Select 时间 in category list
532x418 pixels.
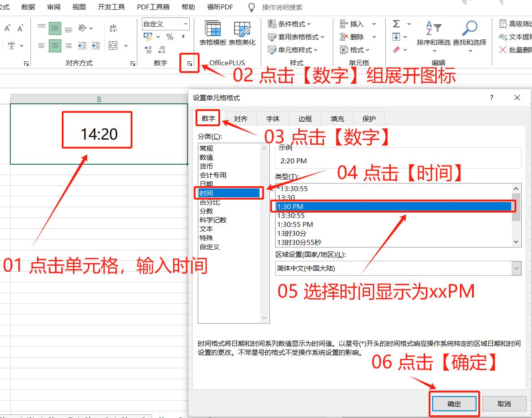[229, 193]
